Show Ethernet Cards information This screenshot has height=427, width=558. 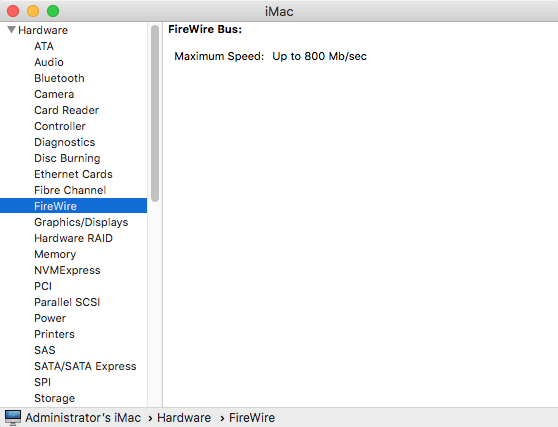[x=73, y=174]
